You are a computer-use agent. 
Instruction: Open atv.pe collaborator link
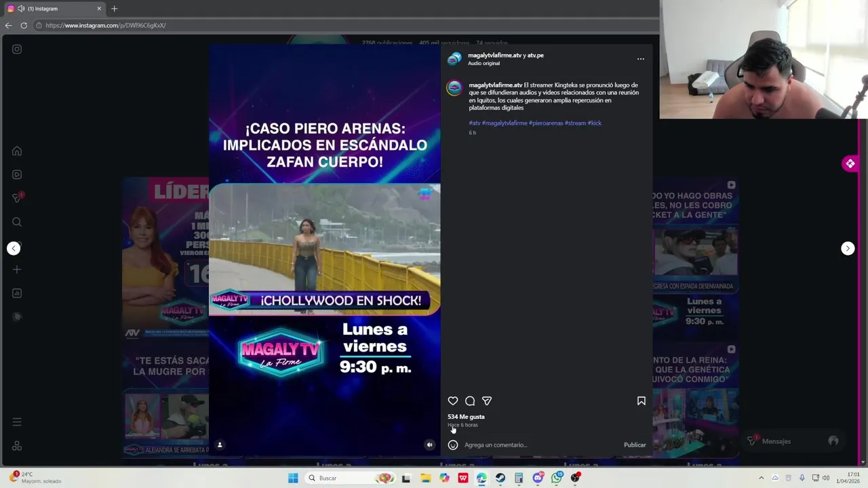click(536, 55)
